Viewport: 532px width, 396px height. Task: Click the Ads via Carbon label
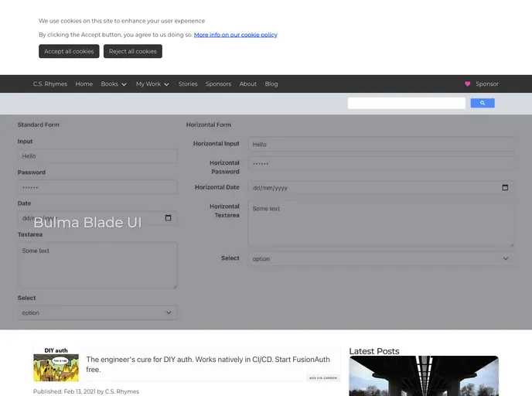click(323, 377)
